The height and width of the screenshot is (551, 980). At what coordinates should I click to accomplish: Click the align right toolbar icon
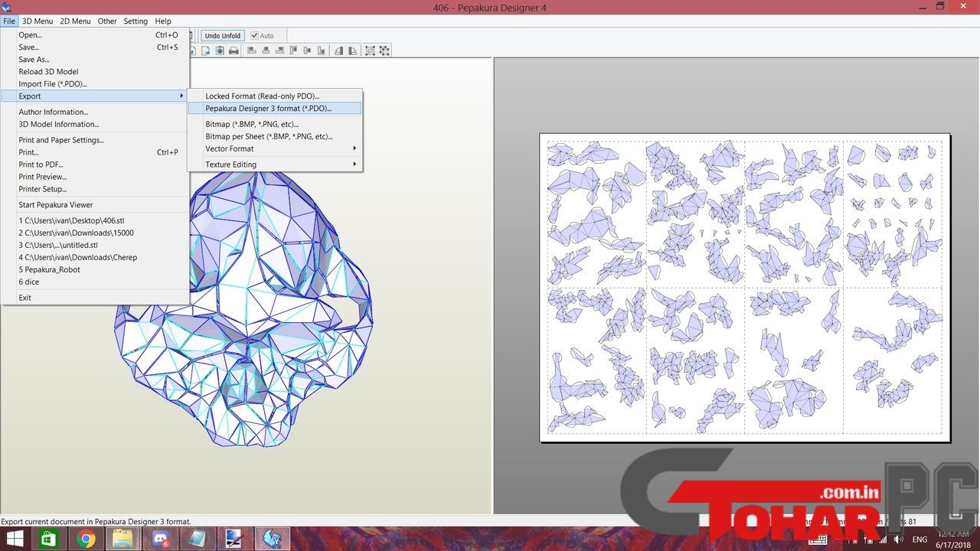(279, 51)
